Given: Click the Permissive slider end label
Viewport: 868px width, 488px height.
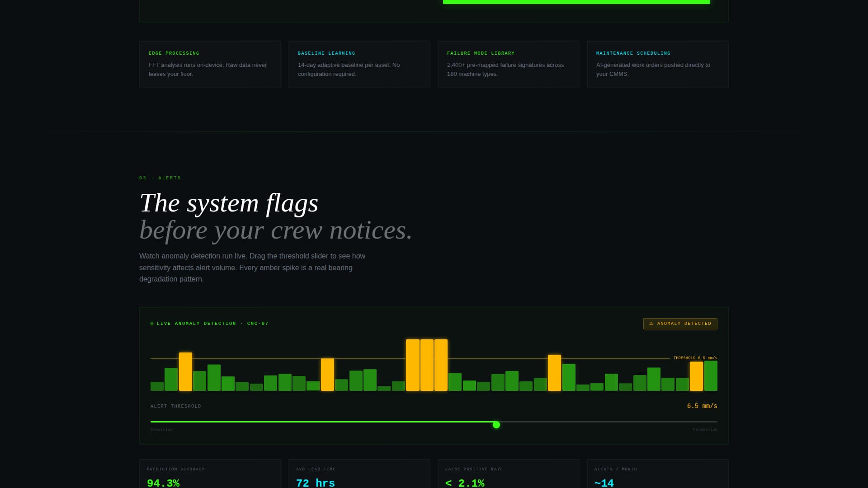Looking at the screenshot, I should tap(705, 430).
